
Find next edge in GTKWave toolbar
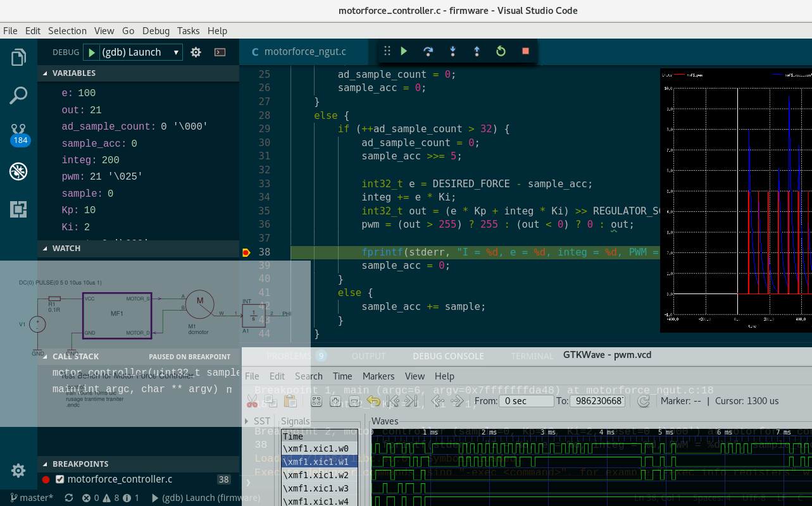coord(458,400)
